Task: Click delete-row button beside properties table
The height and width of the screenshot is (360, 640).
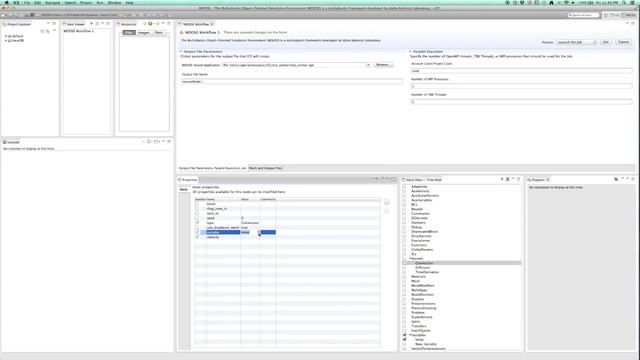Action: pos(387,211)
